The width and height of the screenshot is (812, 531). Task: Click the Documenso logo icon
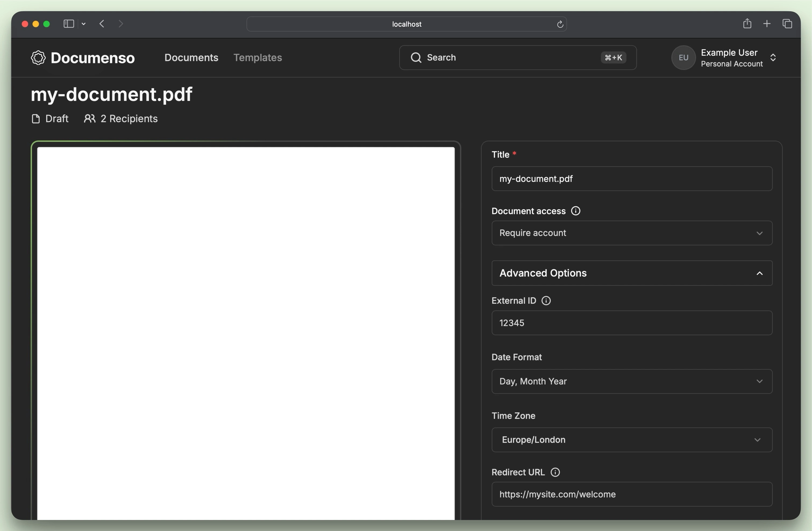point(38,58)
